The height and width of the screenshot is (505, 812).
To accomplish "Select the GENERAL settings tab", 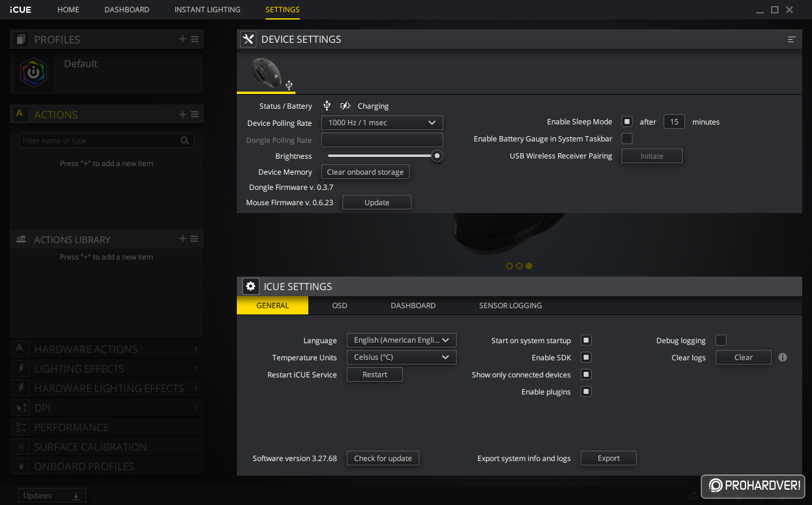I will coord(272,305).
